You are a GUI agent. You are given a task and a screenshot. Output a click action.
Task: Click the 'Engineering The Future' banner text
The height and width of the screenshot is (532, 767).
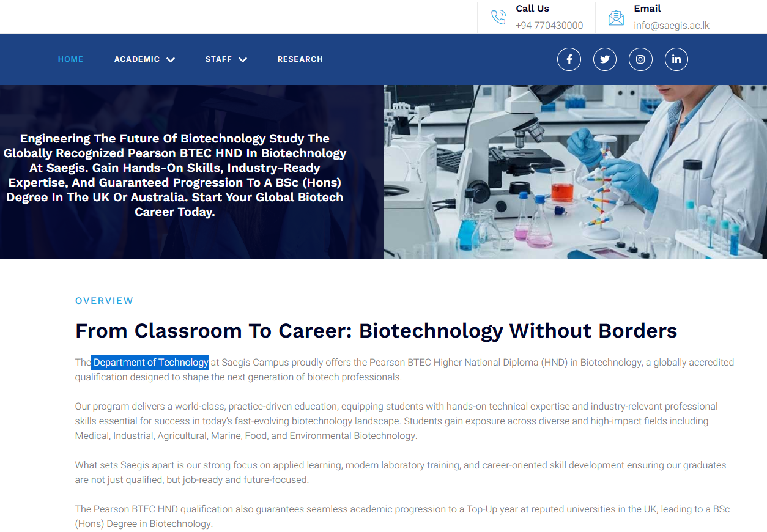pyautogui.click(x=174, y=175)
